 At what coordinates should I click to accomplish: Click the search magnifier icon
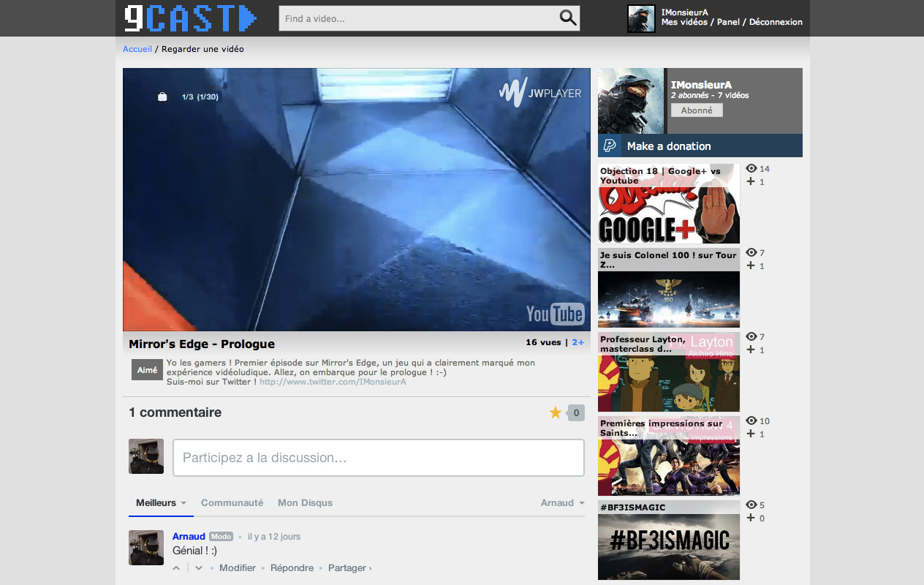[567, 18]
